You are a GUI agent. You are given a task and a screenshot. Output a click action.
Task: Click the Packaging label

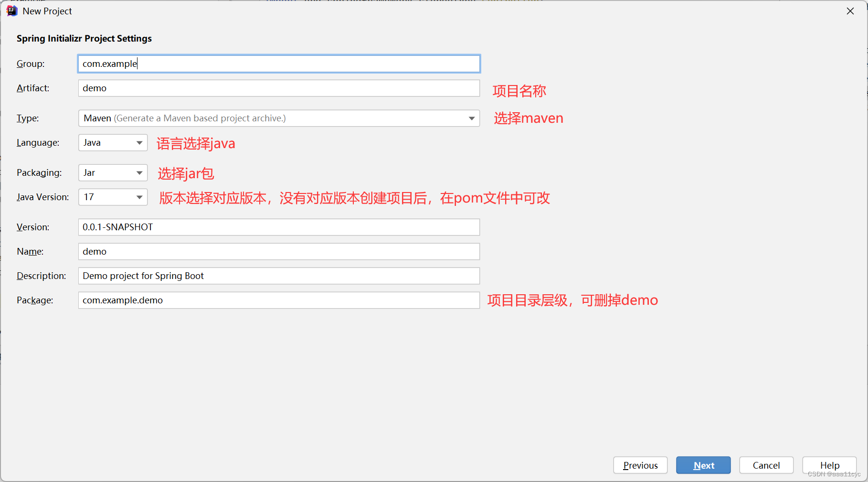(x=39, y=172)
